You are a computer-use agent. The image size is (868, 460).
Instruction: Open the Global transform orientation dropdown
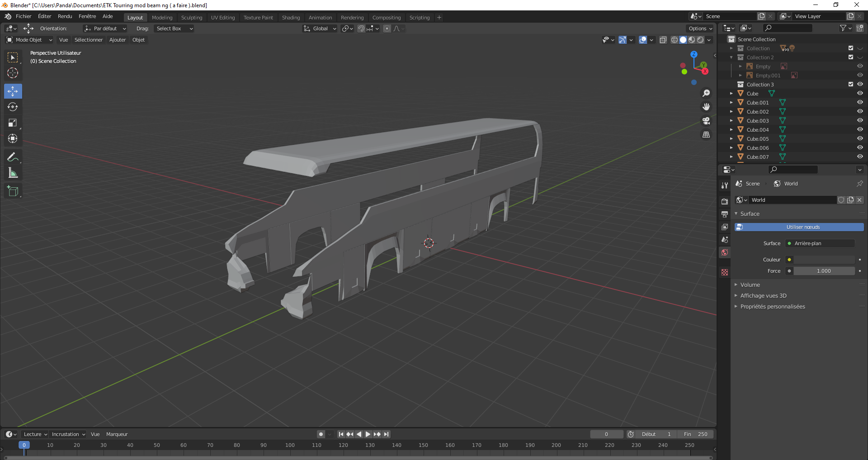tap(320, 28)
